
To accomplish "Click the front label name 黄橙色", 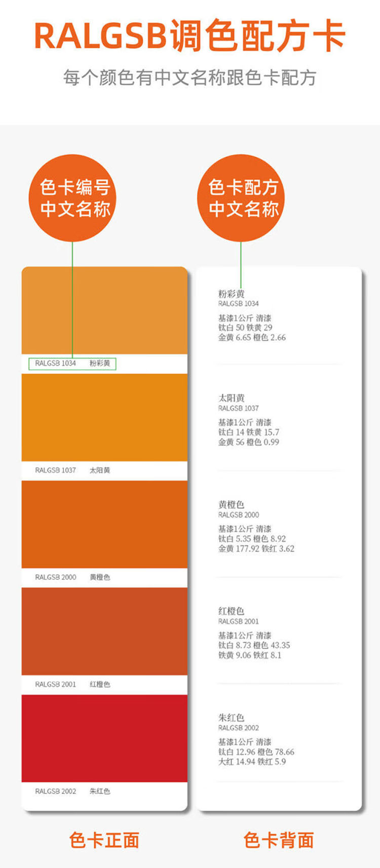I will pos(100,577).
